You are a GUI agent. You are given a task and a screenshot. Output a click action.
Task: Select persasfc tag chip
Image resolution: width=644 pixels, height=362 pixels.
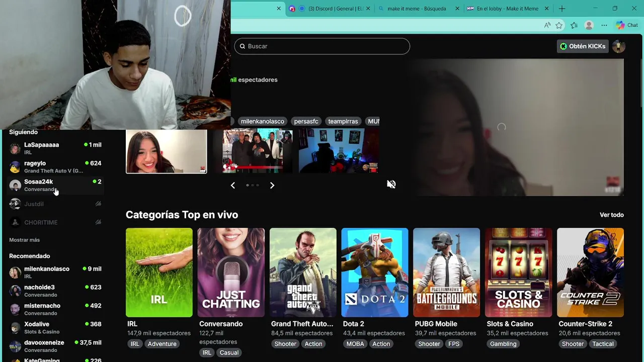coord(306,121)
